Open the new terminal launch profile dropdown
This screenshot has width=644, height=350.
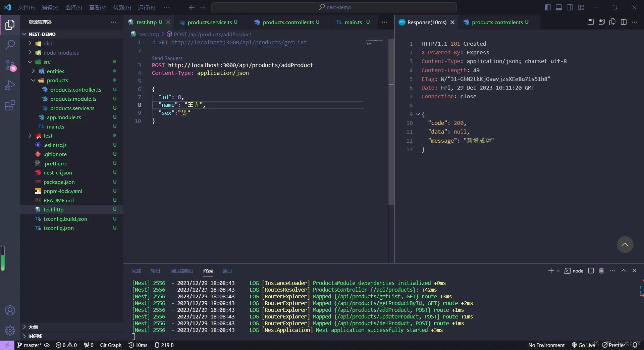[x=558, y=271]
